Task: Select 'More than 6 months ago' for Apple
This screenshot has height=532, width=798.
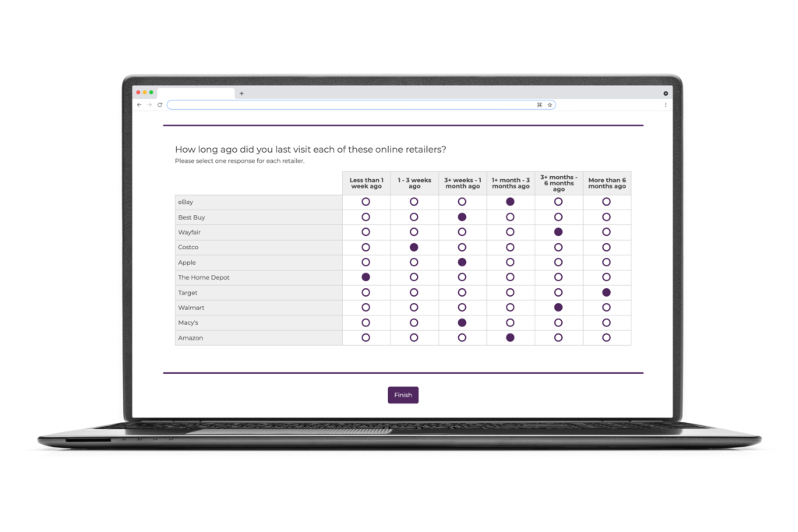Action: coord(606,262)
